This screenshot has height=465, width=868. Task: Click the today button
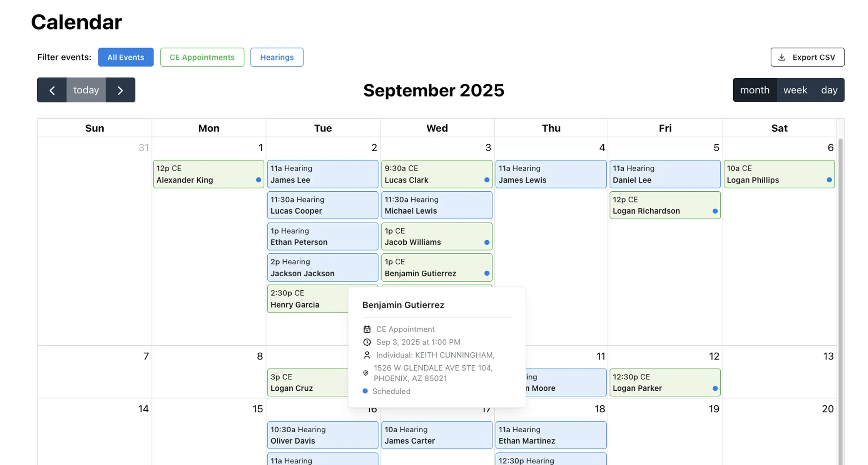pyautogui.click(x=86, y=90)
